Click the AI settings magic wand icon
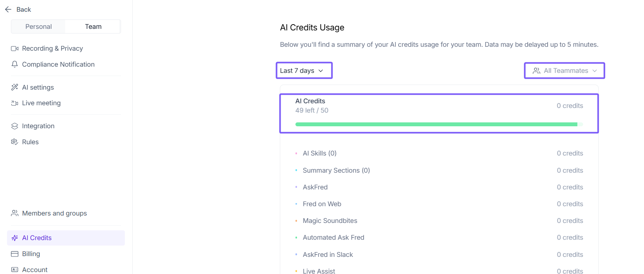644x274 pixels. (x=15, y=87)
